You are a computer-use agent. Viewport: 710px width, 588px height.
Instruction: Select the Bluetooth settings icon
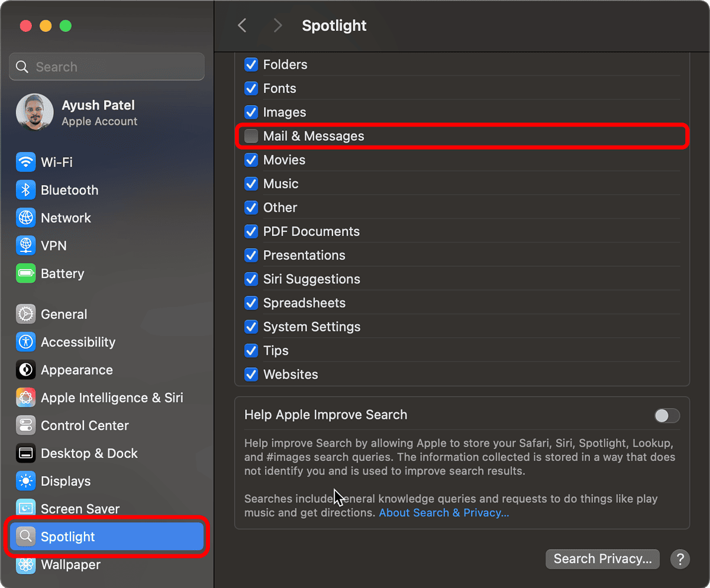26,190
